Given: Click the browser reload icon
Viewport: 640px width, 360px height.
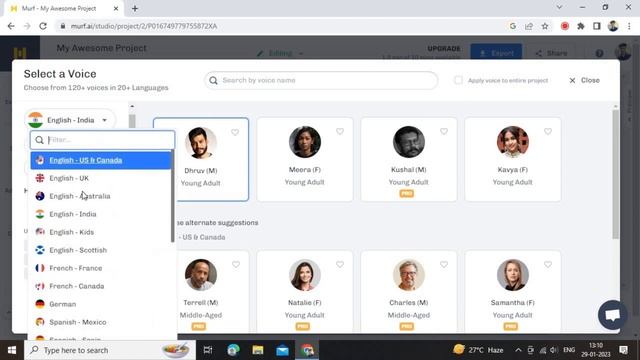Looking at the screenshot, I should point(43,26).
